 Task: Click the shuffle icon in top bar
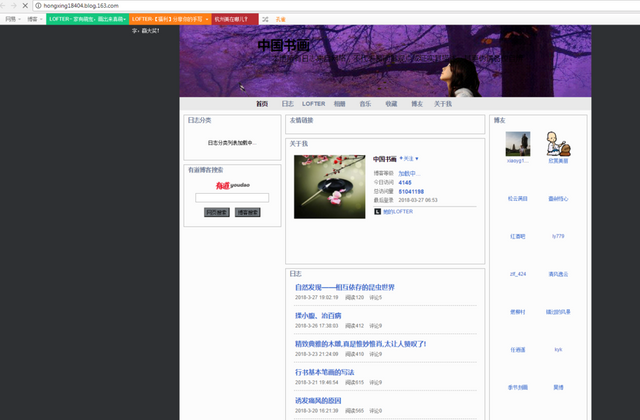click(265, 19)
